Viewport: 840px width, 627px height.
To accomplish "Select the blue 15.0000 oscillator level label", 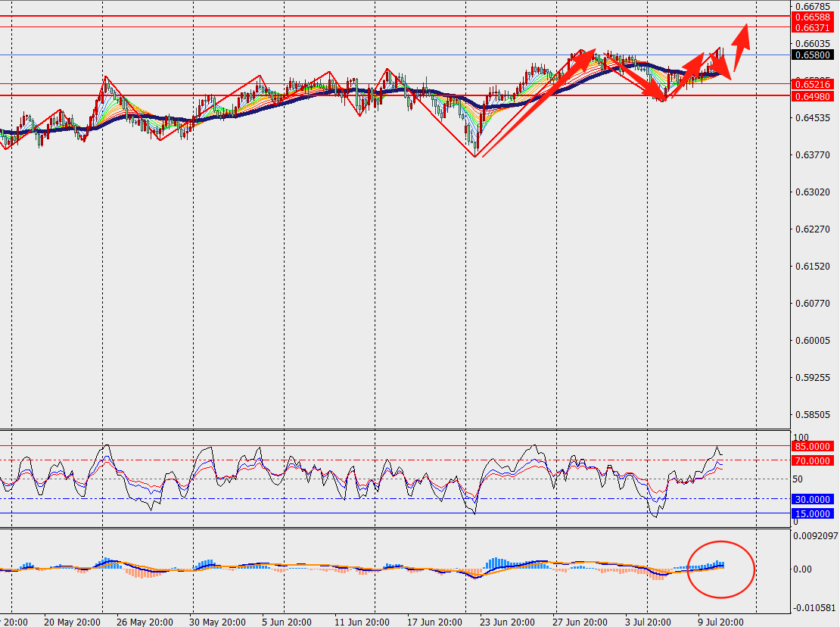I will click(812, 514).
